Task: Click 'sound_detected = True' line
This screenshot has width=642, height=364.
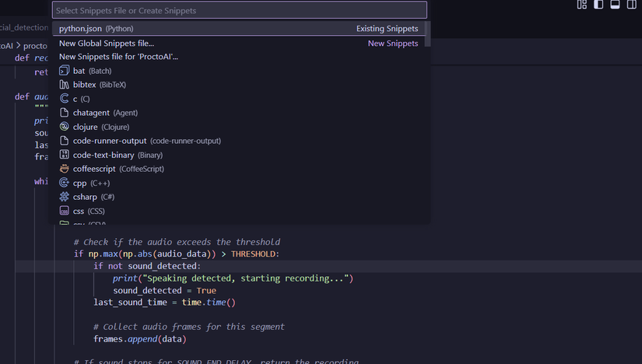Action: coord(165,291)
